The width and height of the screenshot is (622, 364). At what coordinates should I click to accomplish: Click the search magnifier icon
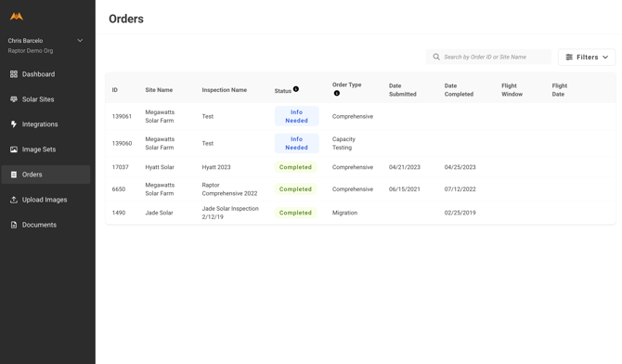(436, 57)
